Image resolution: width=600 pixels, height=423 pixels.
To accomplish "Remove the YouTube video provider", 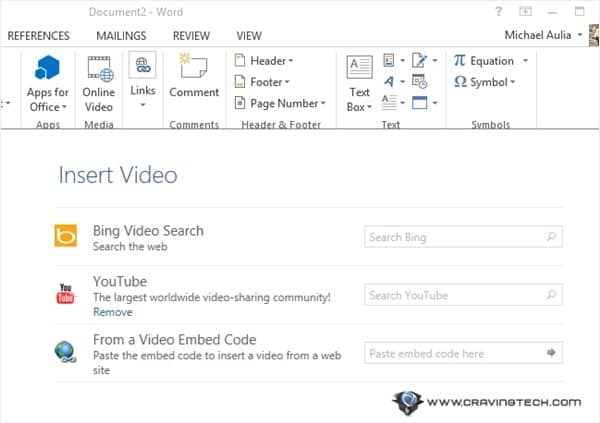I will [113, 312].
